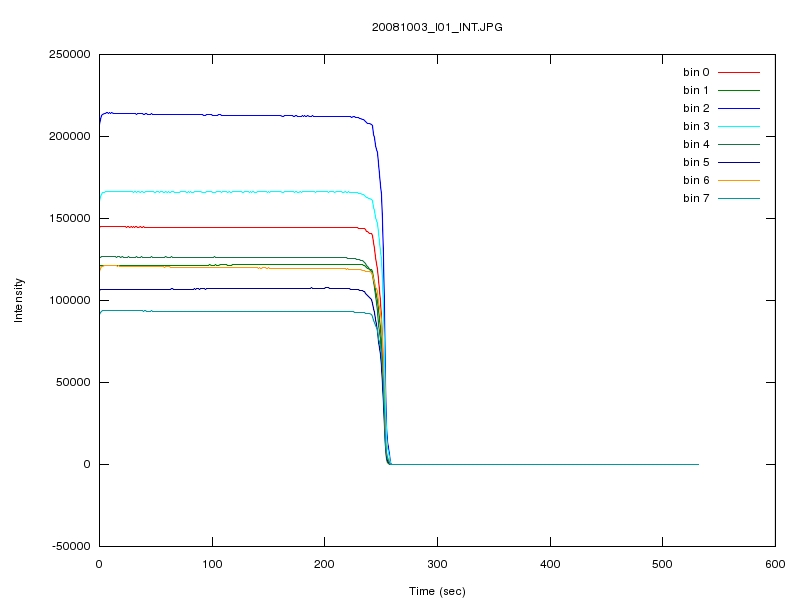
Task: Click the orange bin 6 legend line sample
Action: [739, 180]
